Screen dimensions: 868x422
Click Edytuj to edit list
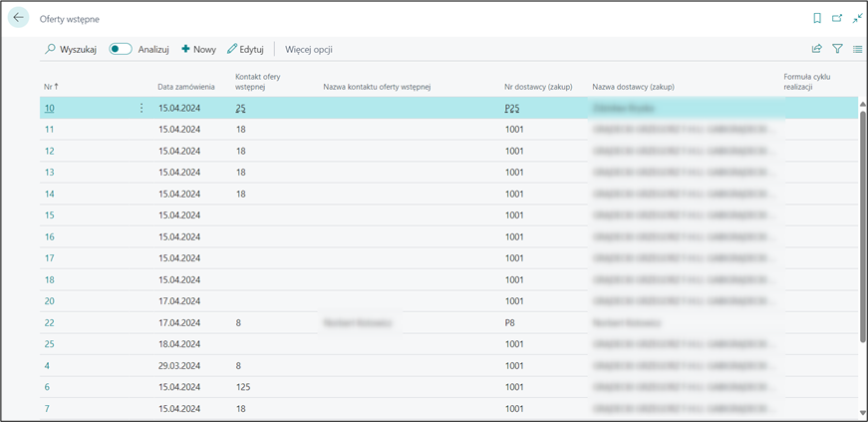(x=245, y=49)
